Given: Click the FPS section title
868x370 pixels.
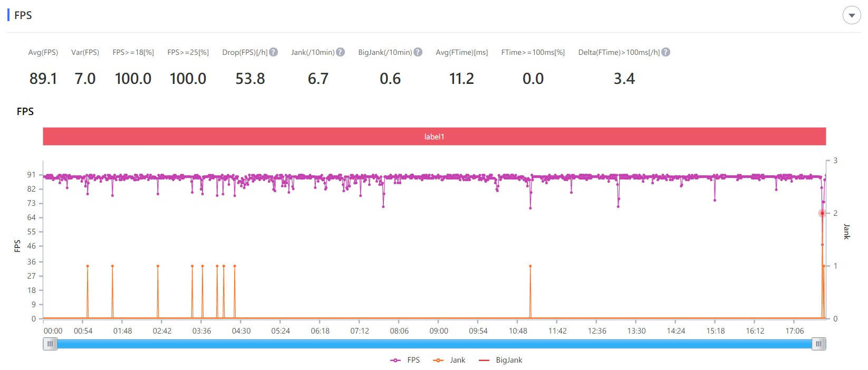Looking at the screenshot, I should tap(23, 15).
